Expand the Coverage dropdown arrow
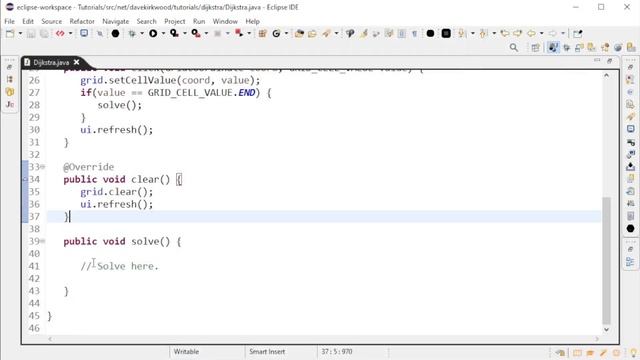 pyautogui.click(x=184, y=33)
